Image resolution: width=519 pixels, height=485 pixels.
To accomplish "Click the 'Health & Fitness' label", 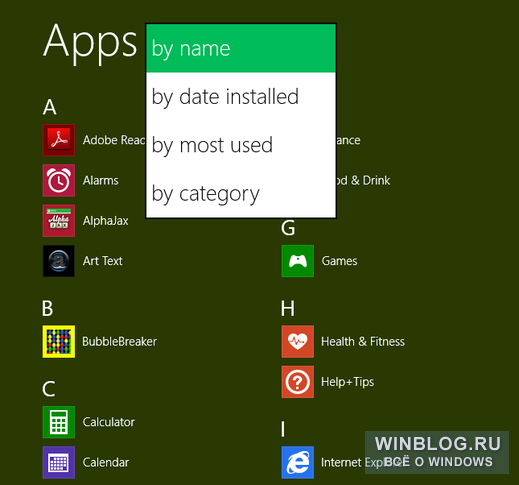I will [x=363, y=342].
